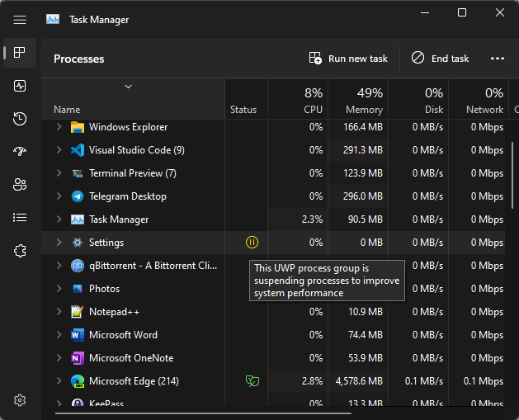
Task: Click the Microsoft Edge icon
Action: pyautogui.click(x=78, y=381)
